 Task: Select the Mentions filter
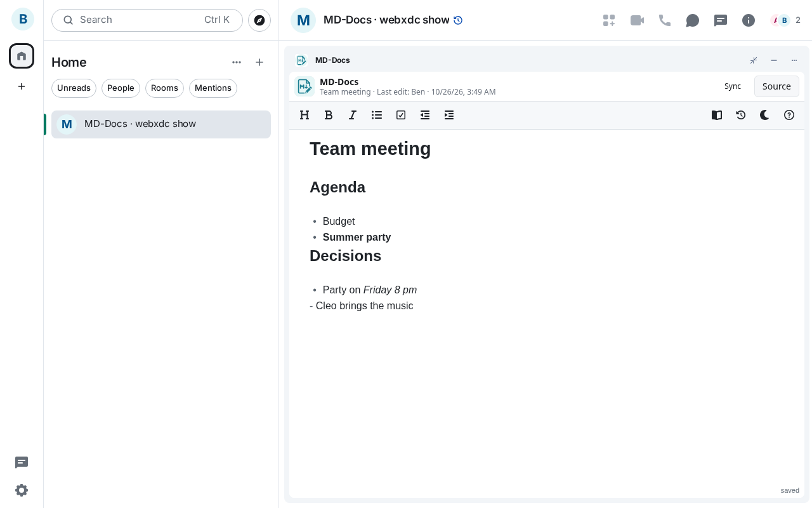[x=213, y=88]
